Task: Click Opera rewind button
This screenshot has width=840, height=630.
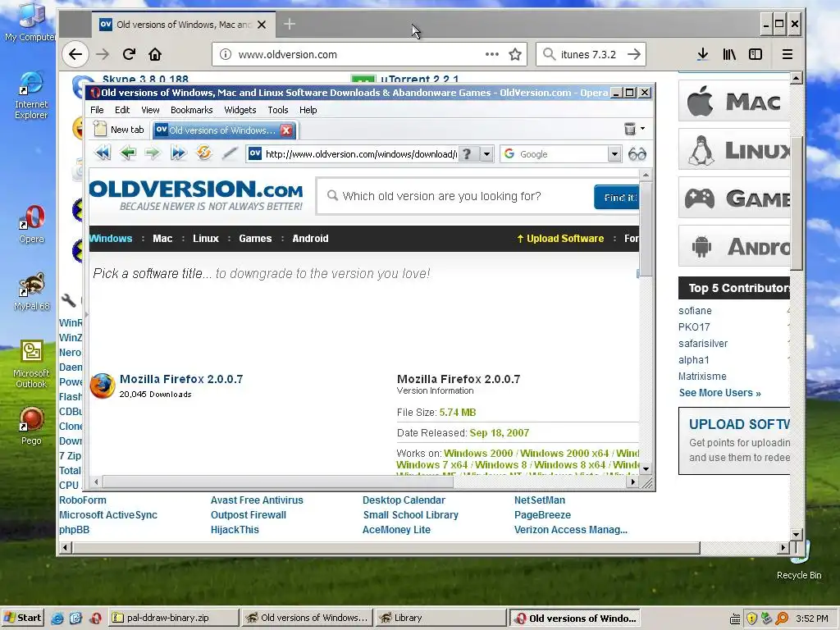Action: coord(103,153)
